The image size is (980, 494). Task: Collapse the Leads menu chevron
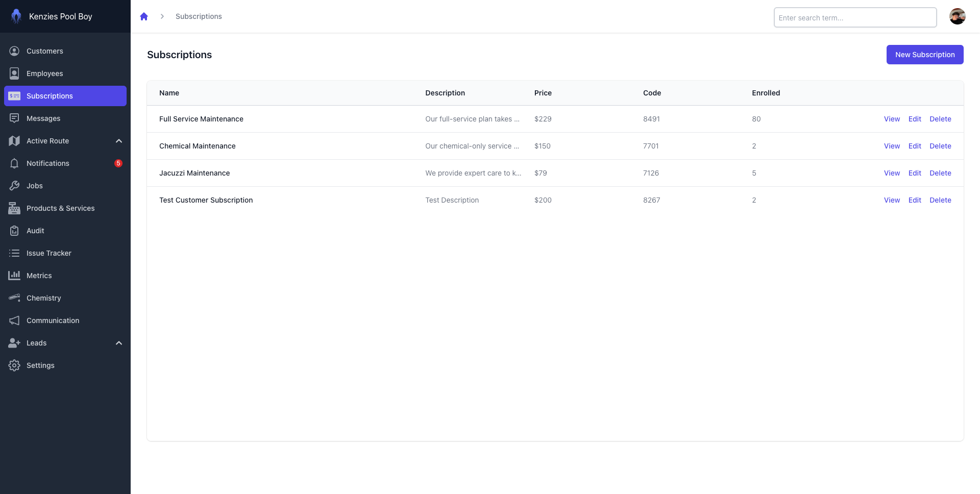tap(119, 343)
